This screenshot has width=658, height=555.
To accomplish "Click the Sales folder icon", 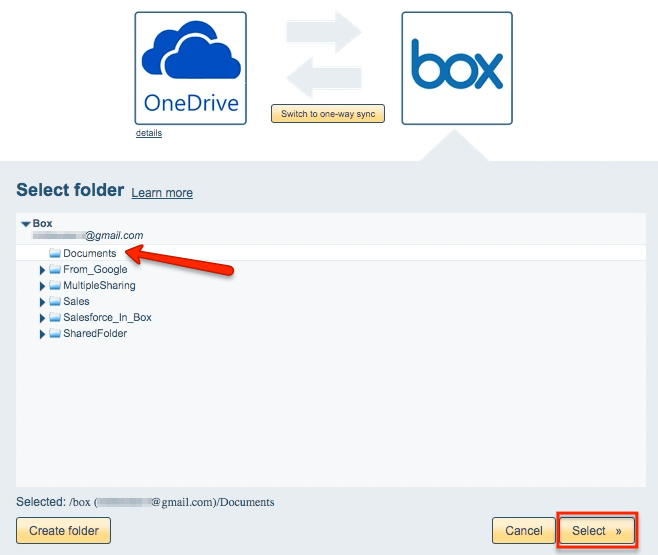I will (x=55, y=301).
